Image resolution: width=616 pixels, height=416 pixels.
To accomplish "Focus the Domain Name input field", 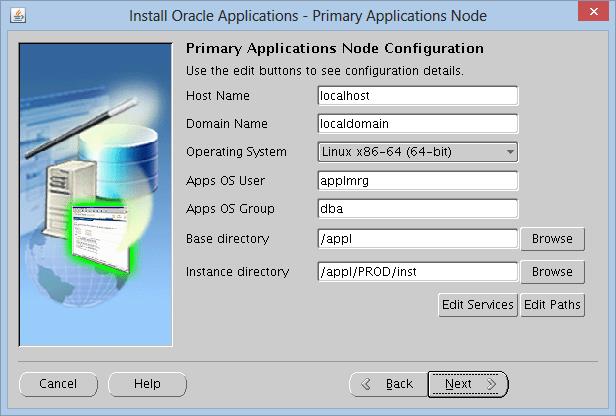I will [x=416, y=124].
